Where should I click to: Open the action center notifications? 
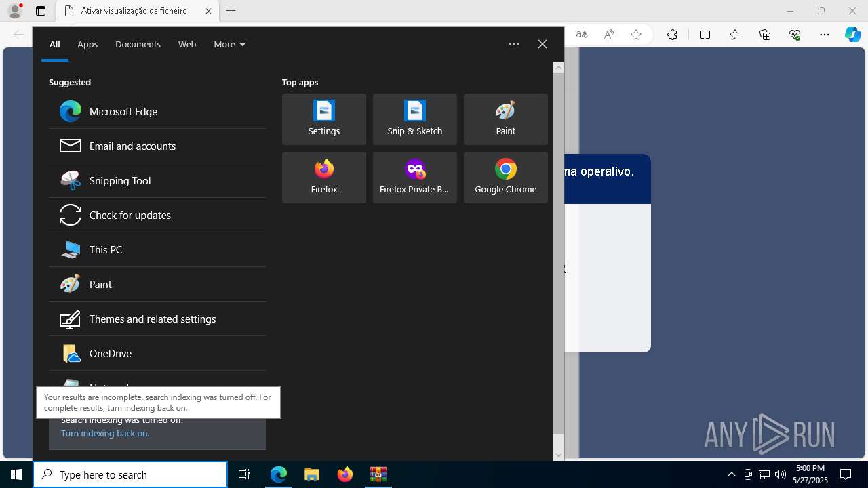[x=846, y=474]
